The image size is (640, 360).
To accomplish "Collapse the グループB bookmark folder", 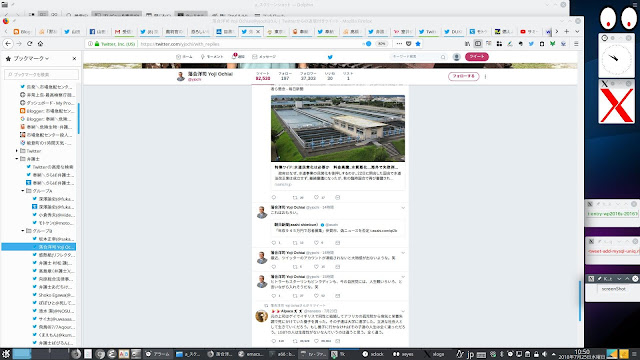I will pyautogui.click(x=23, y=231).
